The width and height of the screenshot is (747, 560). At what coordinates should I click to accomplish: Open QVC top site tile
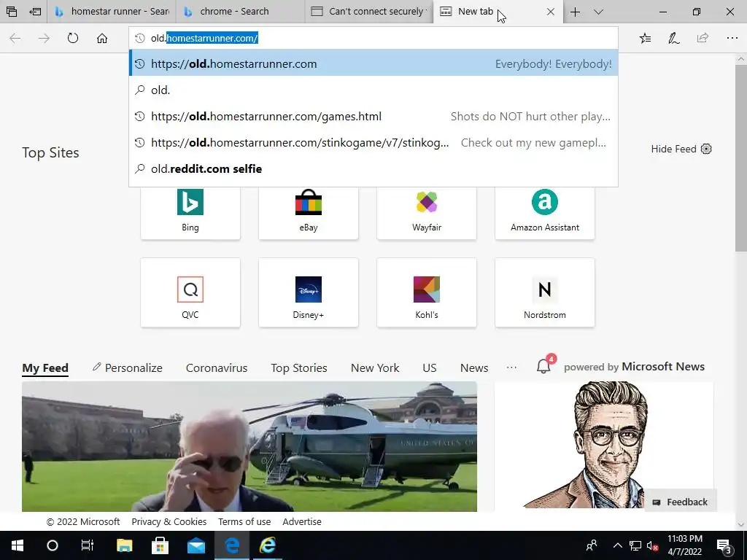(190, 292)
